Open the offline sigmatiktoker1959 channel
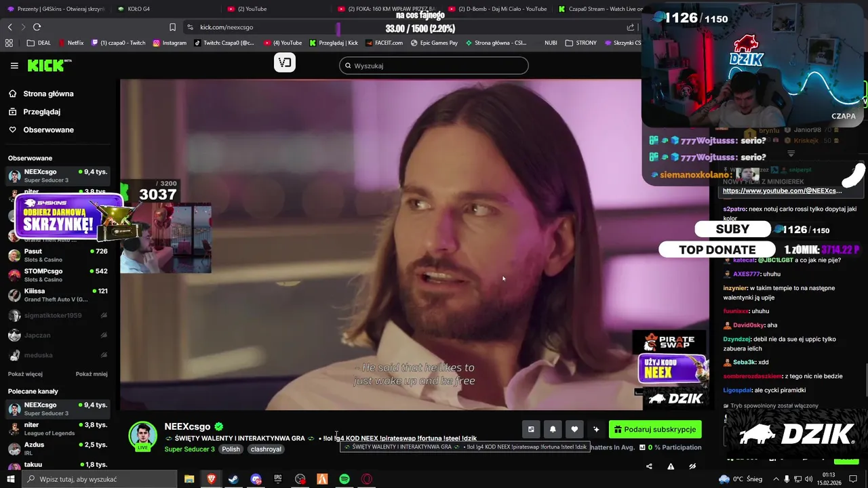Viewport: 868px width, 488px height. coord(58,315)
